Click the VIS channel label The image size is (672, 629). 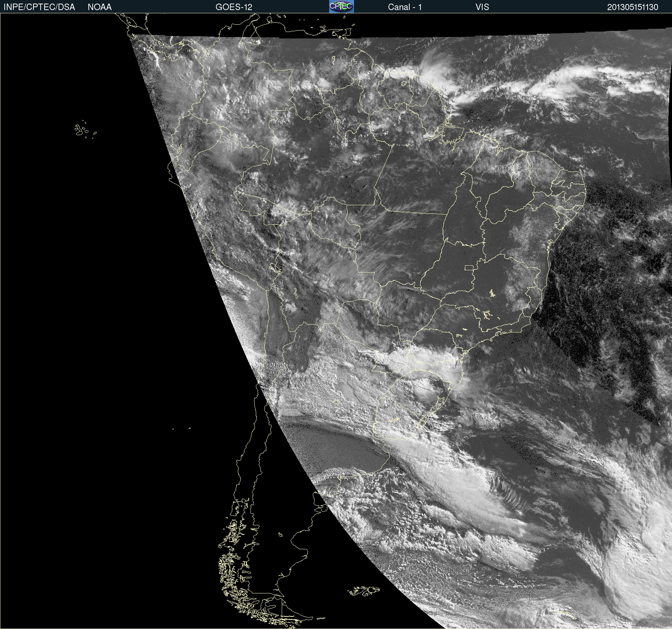coord(482,7)
